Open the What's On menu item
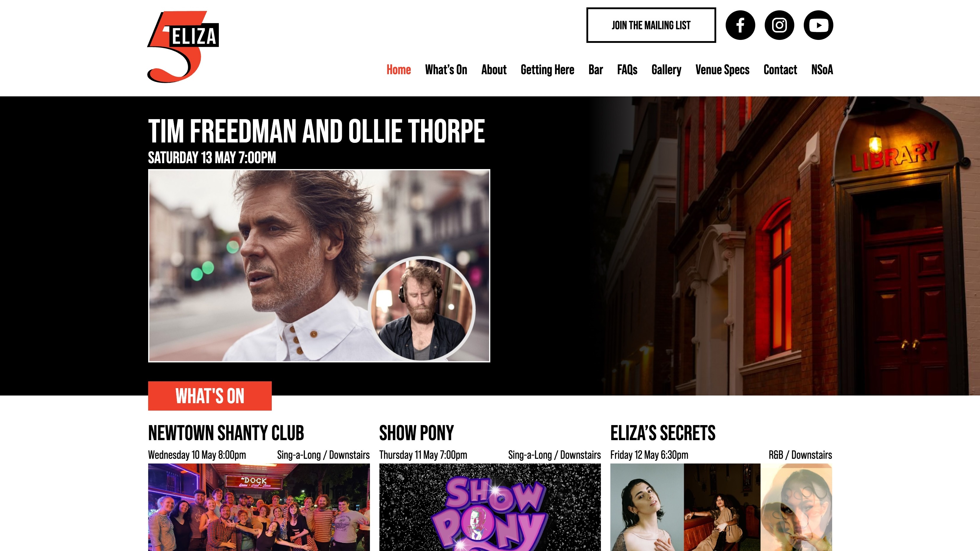This screenshot has width=980, height=551. [x=446, y=69]
